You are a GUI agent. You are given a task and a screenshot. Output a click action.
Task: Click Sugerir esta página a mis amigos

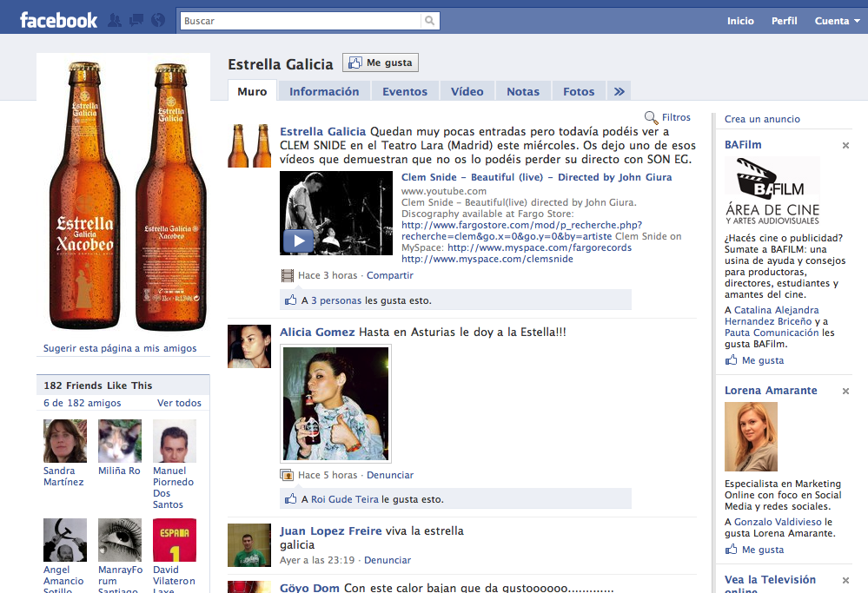pos(120,348)
